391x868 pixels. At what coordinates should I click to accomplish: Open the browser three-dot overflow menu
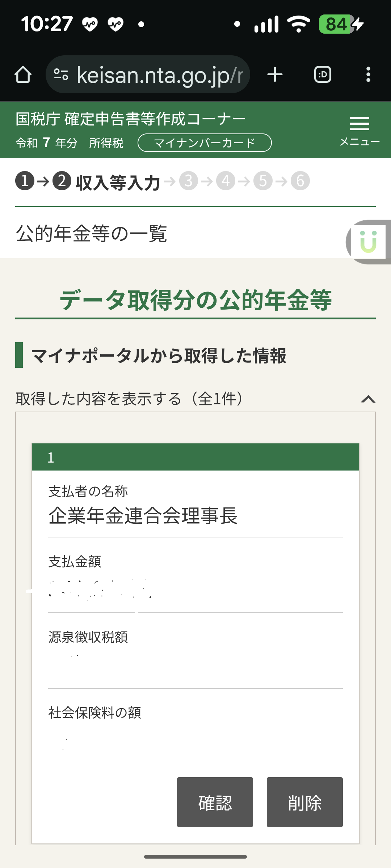coord(368,75)
